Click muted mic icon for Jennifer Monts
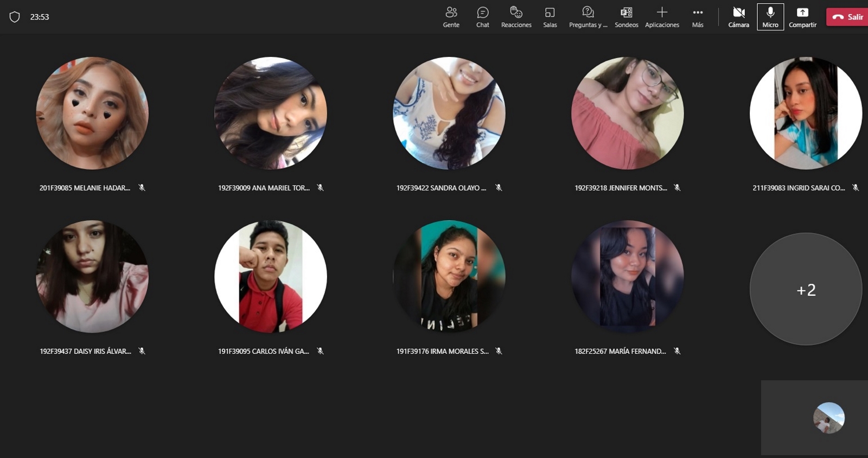The height and width of the screenshot is (458, 868). point(677,188)
